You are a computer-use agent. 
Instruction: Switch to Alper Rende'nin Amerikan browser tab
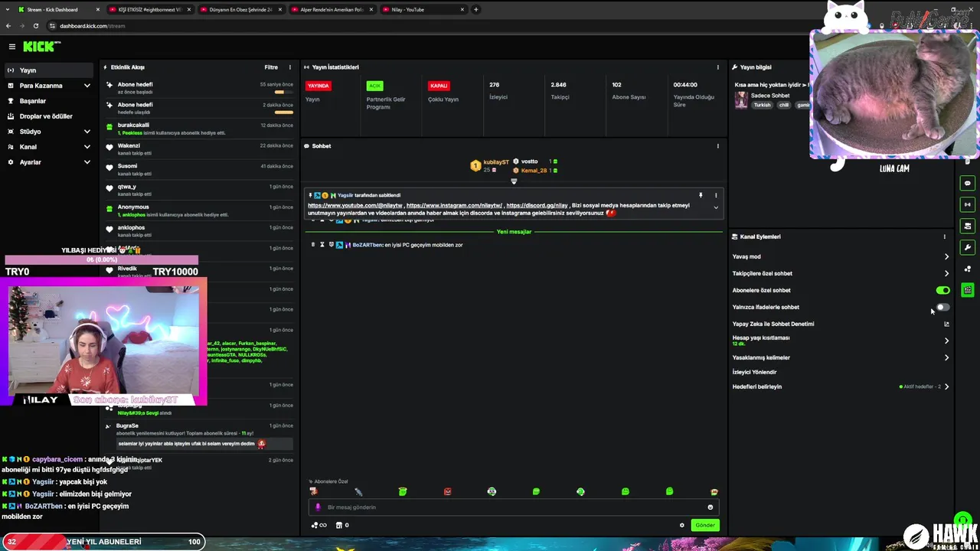(x=332, y=9)
